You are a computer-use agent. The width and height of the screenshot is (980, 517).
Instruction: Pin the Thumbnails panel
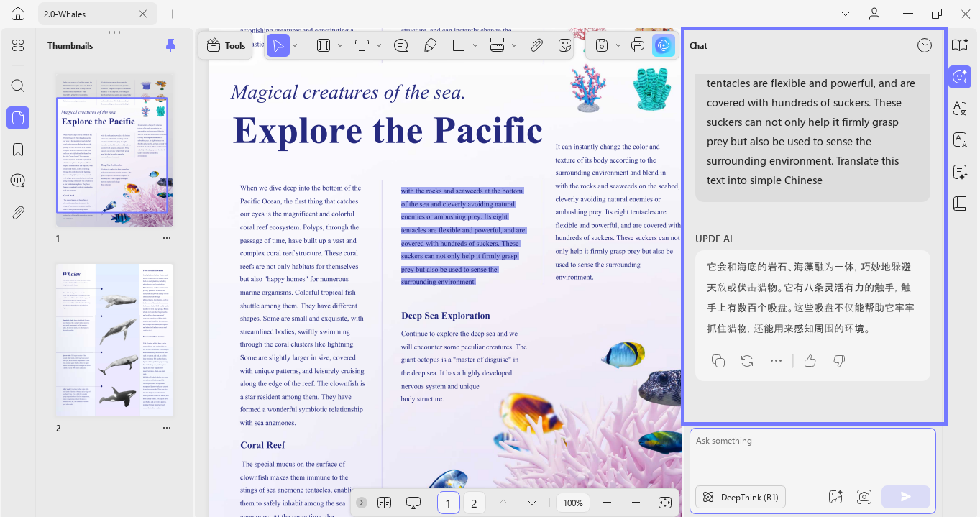click(170, 45)
